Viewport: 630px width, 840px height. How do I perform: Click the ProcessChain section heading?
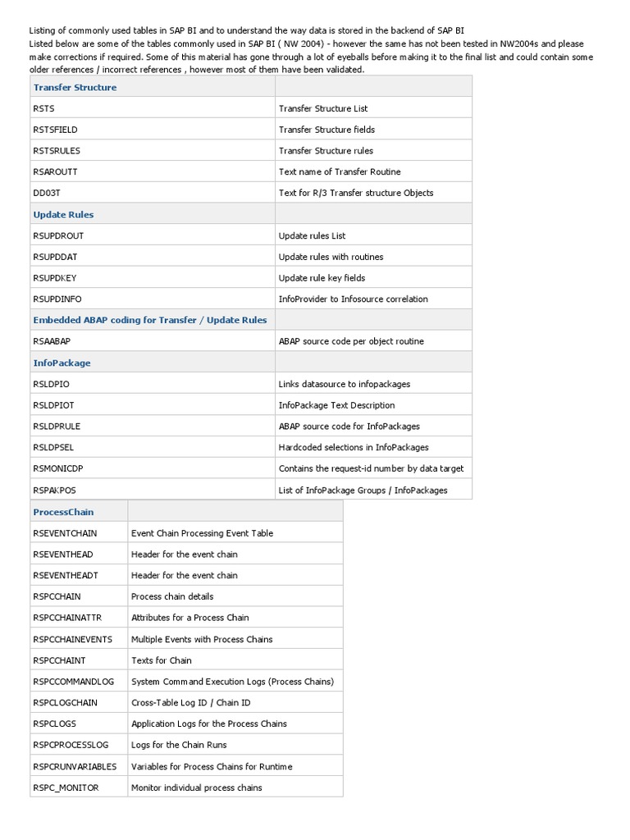click(63, 512)
